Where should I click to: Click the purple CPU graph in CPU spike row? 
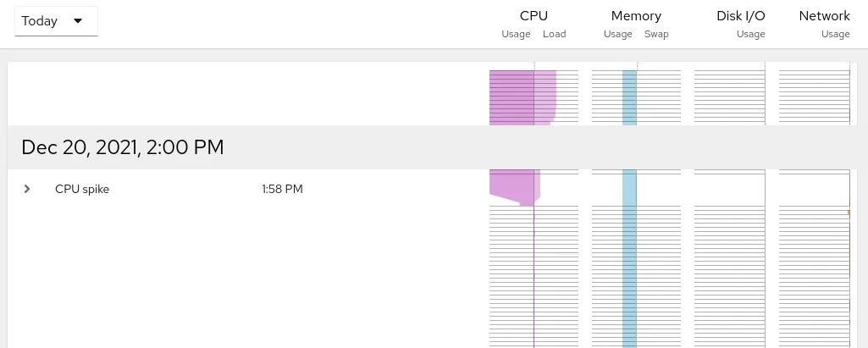pos(513,185)
